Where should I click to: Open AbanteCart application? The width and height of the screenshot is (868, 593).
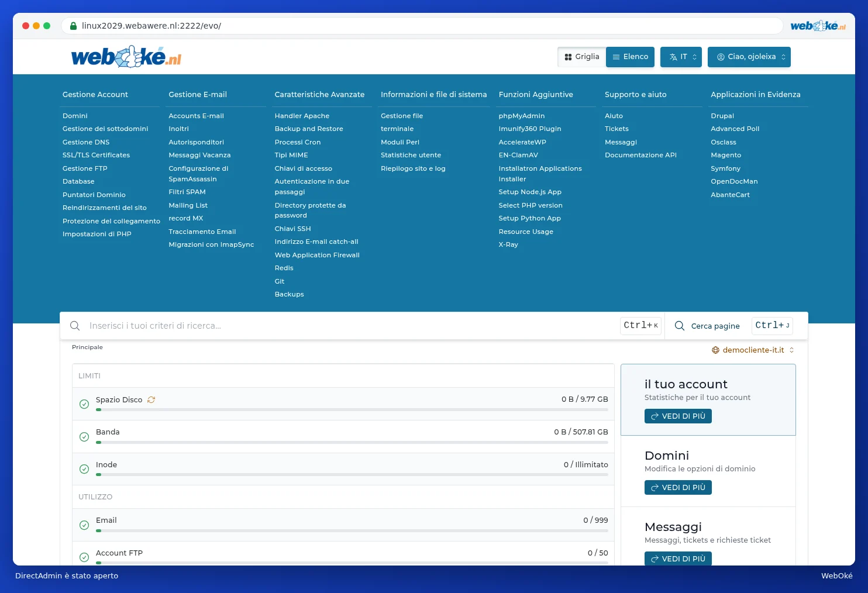730,195
